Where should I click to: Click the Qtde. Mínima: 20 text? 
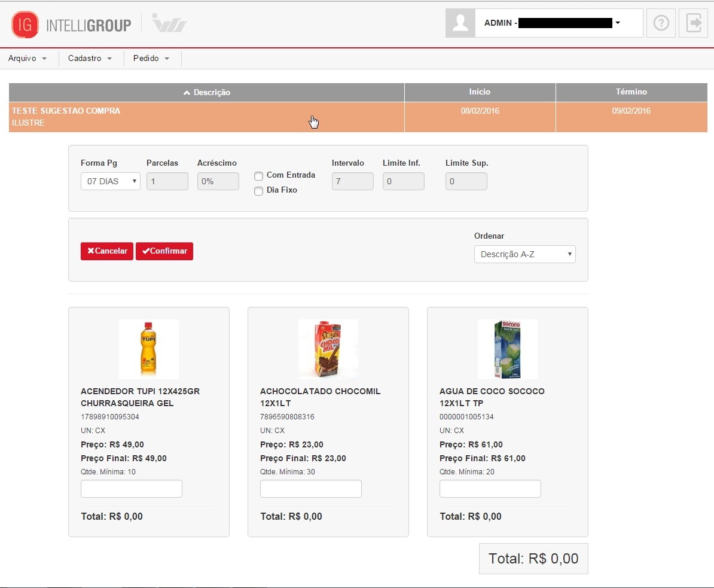point(467,472)
